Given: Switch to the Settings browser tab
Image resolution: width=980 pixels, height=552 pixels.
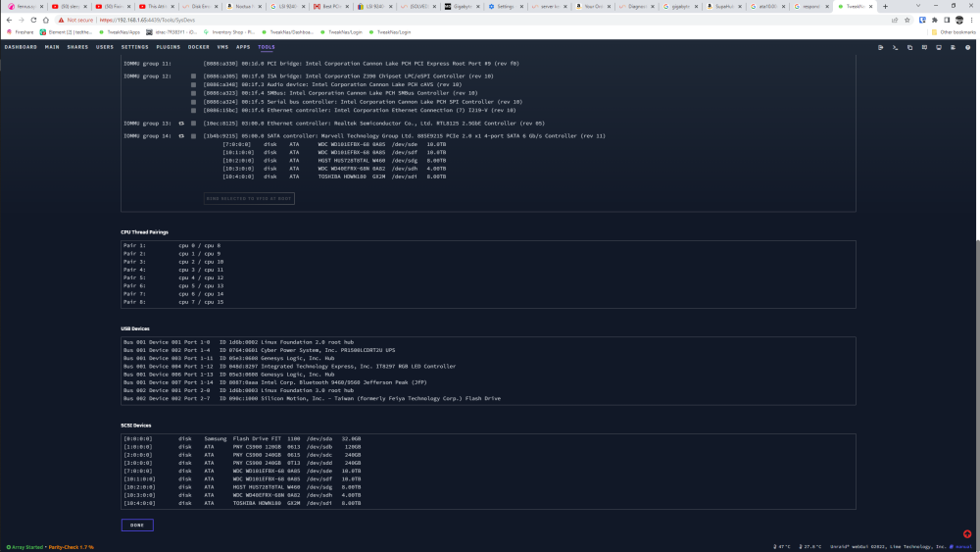Looking at the screenshot, I should pos(504,6).
